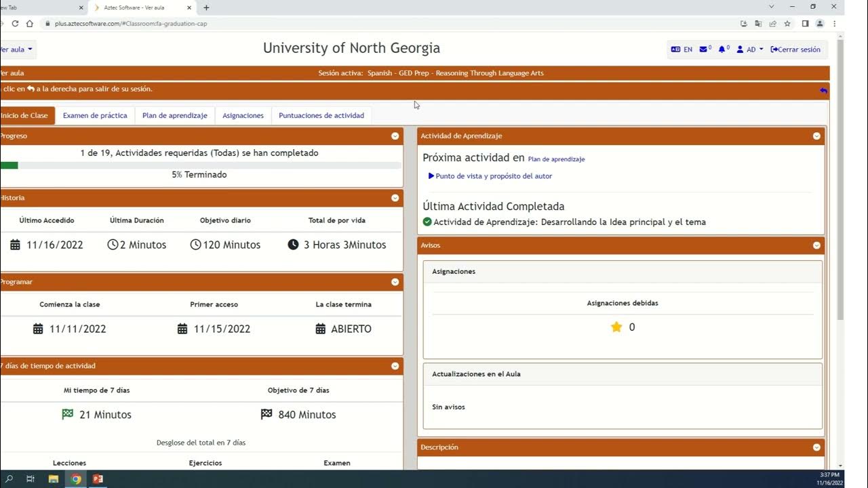The image size is (868, 488).
Task: Click the calendar icon next to 11/16/2022
Action: coord(15,245)
